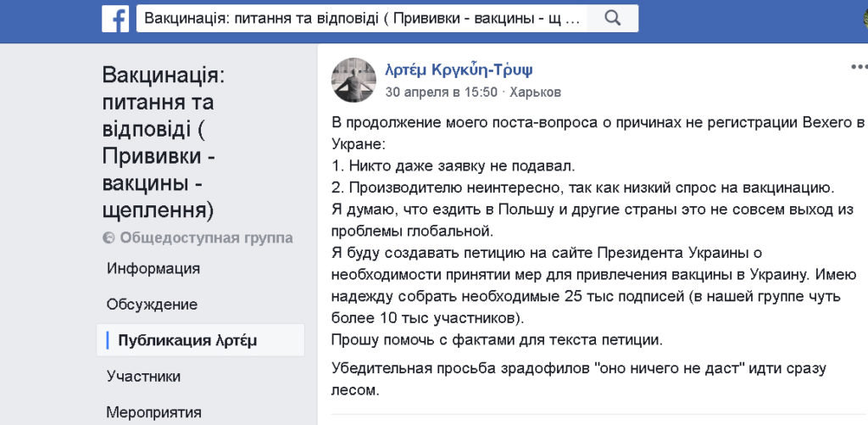Click the author name λρτέμ Κργκὖη-Τῤυψ
This screenshot has width=868, height=425.
459,70
